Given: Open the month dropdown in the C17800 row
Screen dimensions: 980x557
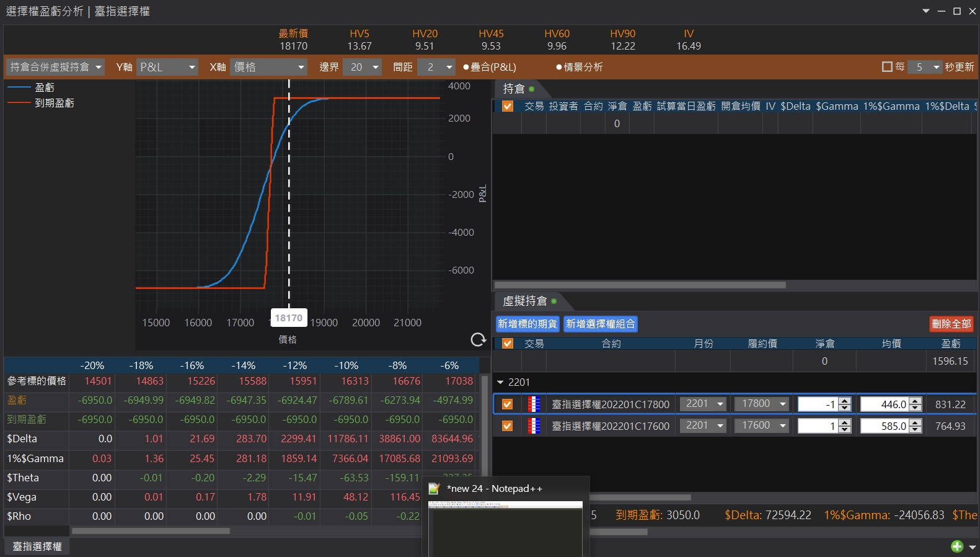Looking at the screenshot, I should click(x=703, y=404).
